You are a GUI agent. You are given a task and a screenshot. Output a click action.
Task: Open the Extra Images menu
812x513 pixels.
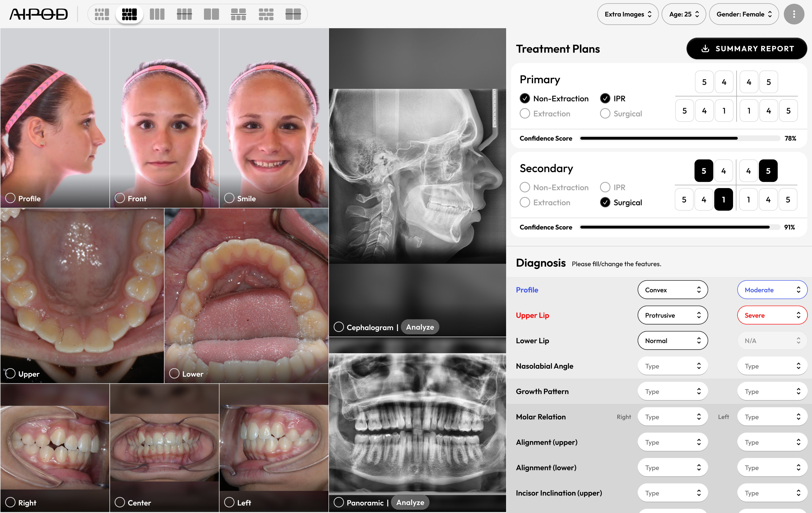click(628, 14)
